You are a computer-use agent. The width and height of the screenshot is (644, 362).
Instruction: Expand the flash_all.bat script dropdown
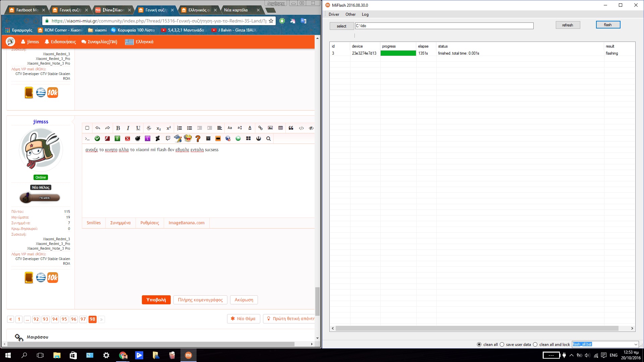636,345
